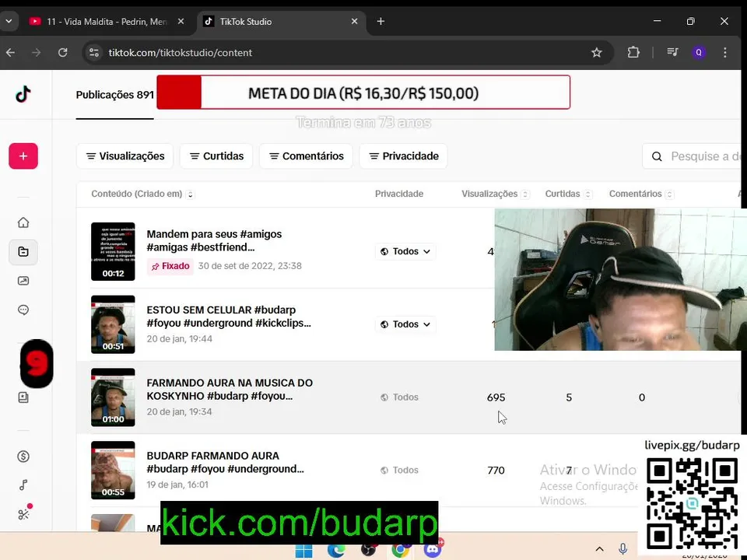Image resolution: width=747 pixels, height=560 pixels.
Task: Select the Posts folder icon in sidebar
Action: [x=23, y=252]
